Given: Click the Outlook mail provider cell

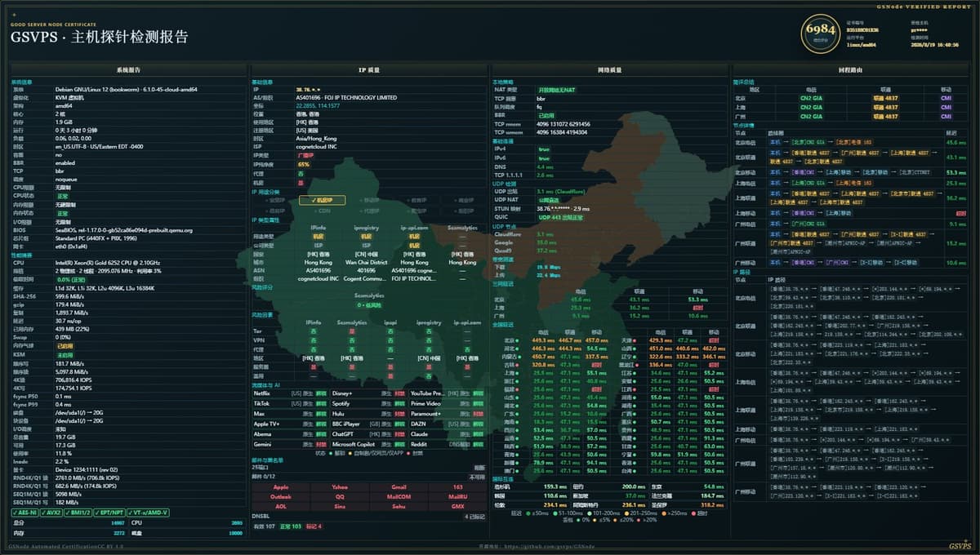Looking at the screenshot, I should 281,497.
